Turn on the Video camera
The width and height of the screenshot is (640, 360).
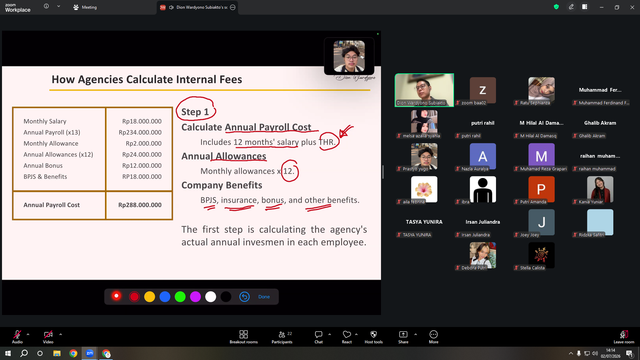[48, 336]
